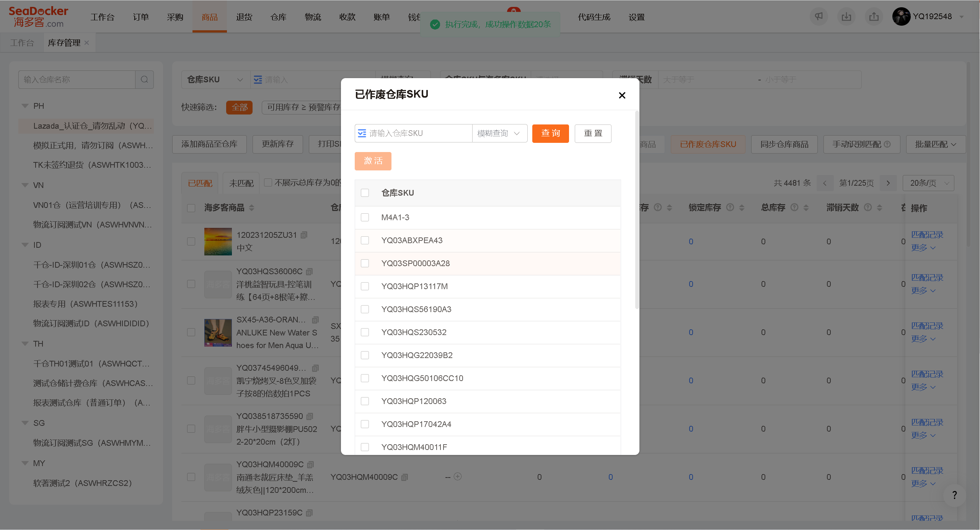This screenshot has width=980, height=530.
Task: Open the 物流 menu
Action: (x=313, y=17)
